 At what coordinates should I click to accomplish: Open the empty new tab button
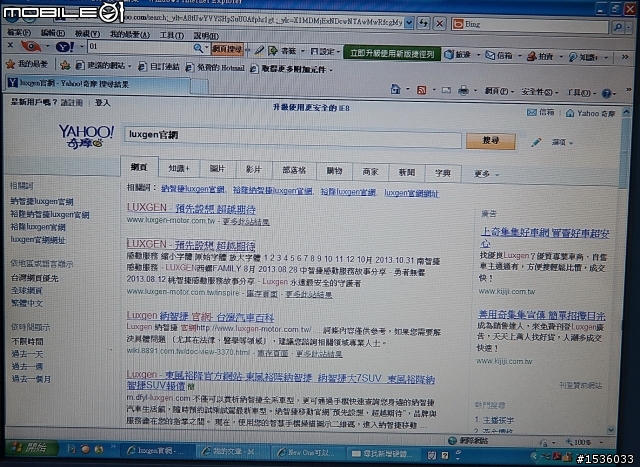coord(199,86)
